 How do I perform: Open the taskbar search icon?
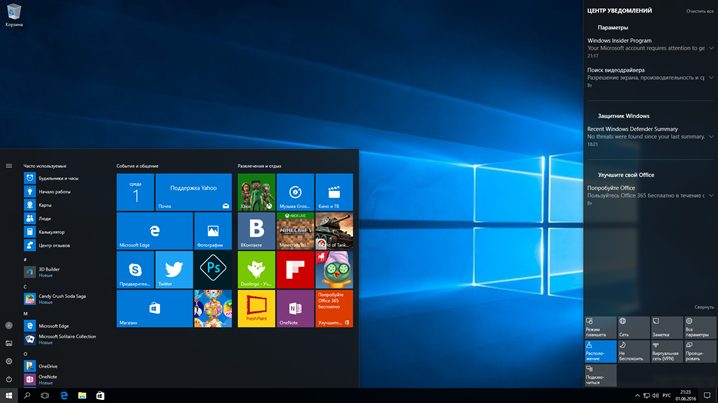point(27,395)
